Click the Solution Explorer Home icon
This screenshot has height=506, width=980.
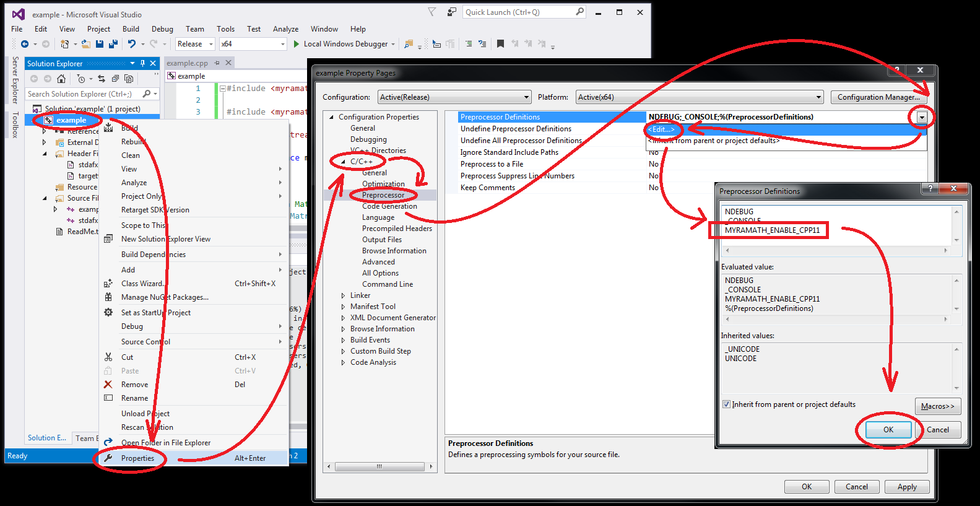[x=61, y=79]
